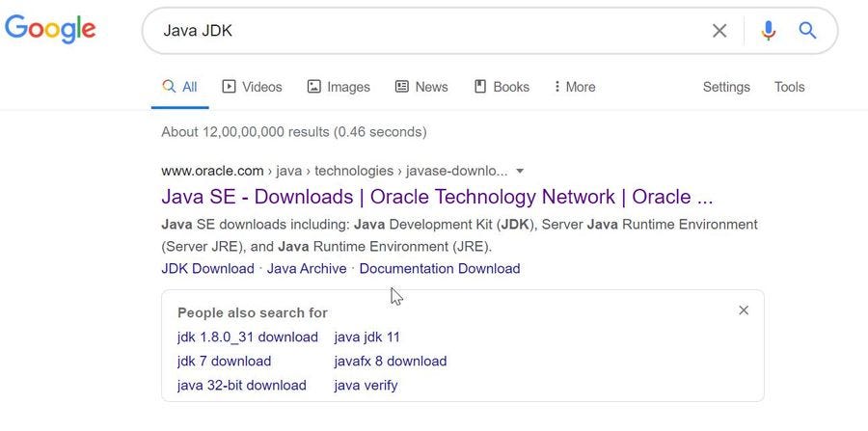Viewport: 868px width, 431px height.
Task: Open the More search categories menu
Action: click(x=574, y=87)
